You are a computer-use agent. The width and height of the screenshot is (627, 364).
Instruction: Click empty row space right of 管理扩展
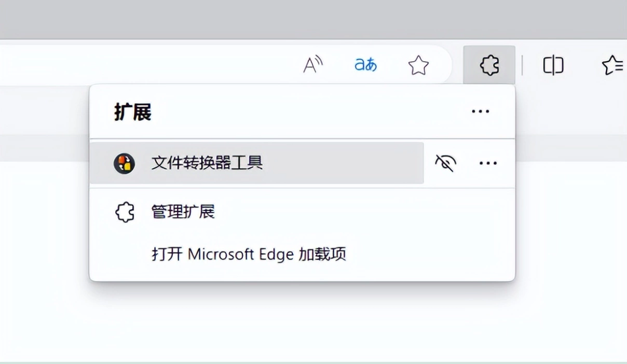tap(363, 212)
